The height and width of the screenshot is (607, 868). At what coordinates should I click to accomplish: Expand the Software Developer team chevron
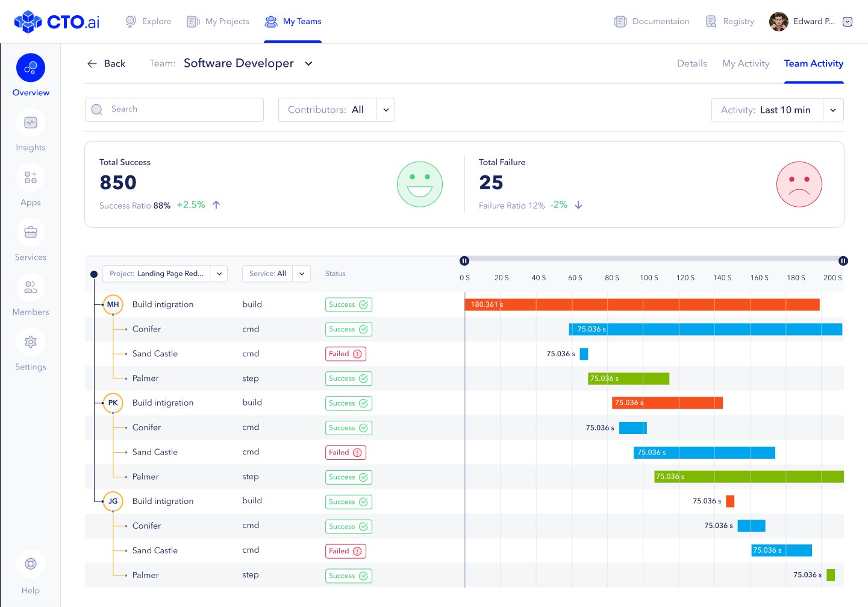[x=308, y=64]
